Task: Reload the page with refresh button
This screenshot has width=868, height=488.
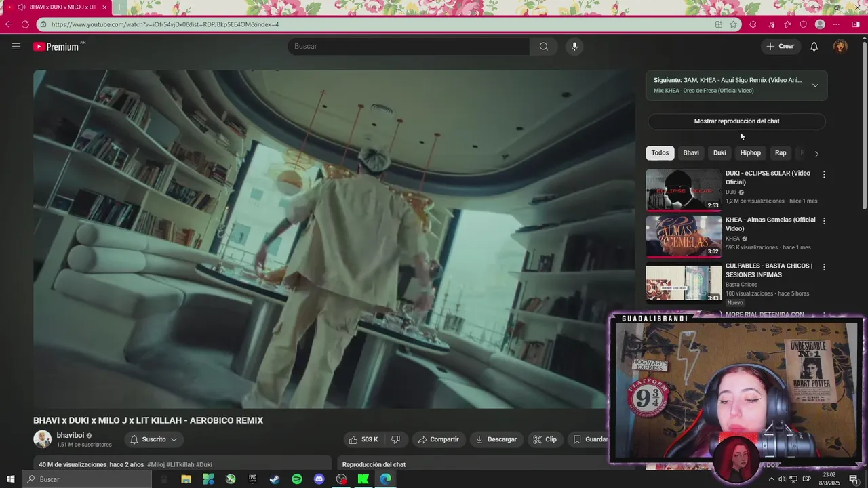Action: pos(25,24)
